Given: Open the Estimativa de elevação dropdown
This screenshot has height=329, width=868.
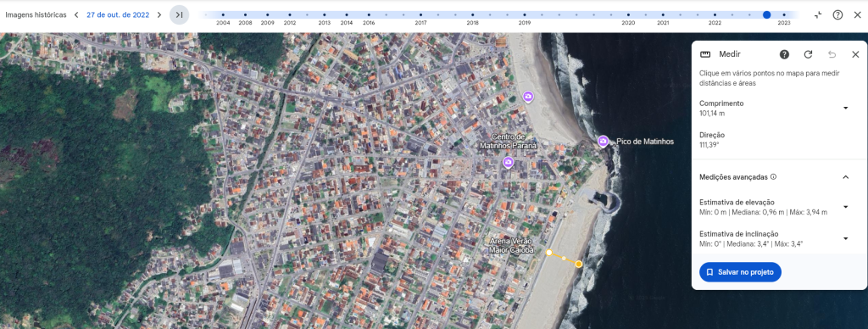Looking at the screenshot, I should [x=845, y=207].
